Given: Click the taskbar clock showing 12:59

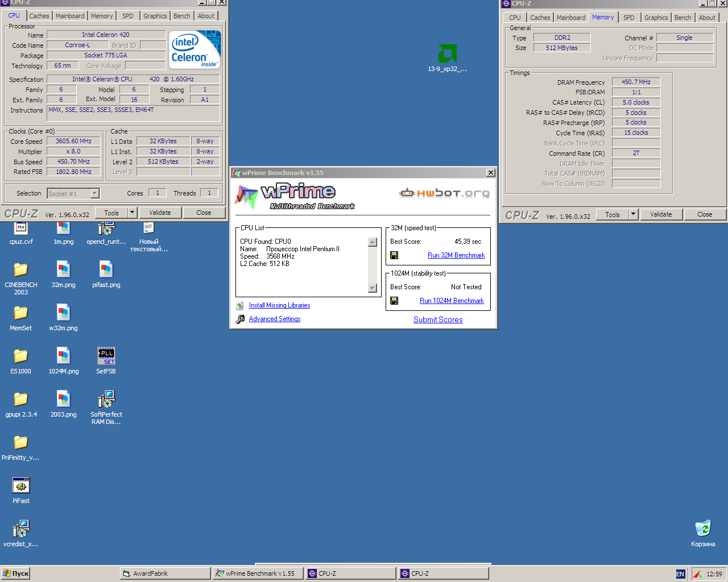Looking at the screenshot, I should pyautogui.click(x=714, y=574).
